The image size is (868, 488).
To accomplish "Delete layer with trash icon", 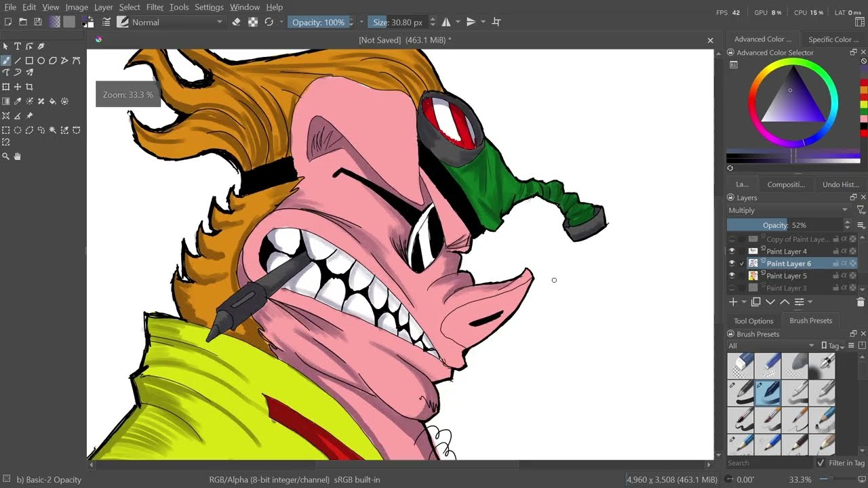I will (861, 302).
